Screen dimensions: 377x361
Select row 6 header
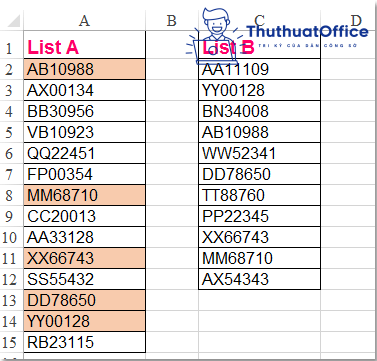(x=12, y=153)
